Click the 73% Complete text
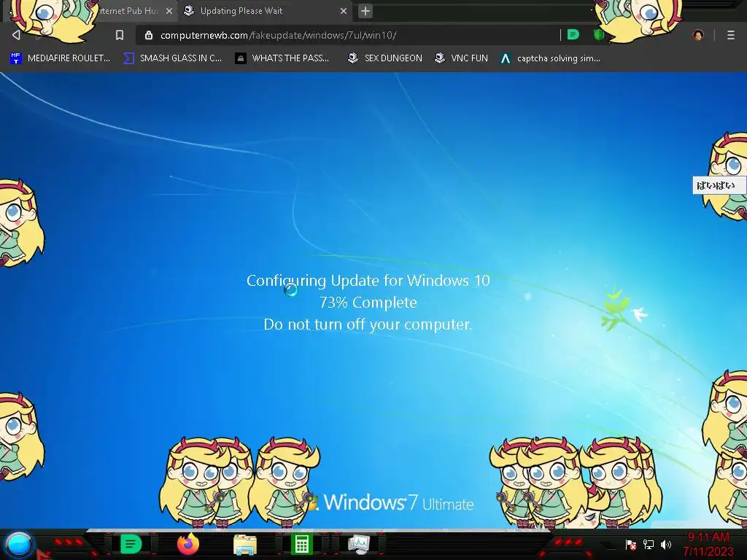Viewport: 747px width, 560px height. (x=368, y=303)
